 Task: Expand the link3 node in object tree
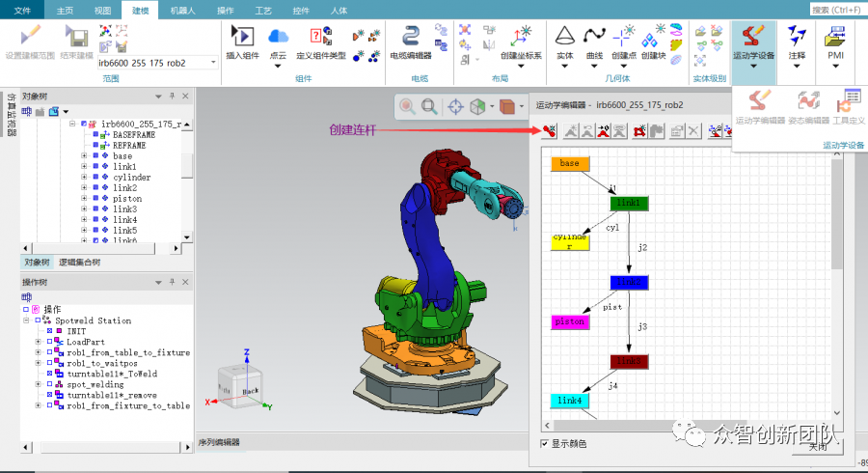(84, 209)
